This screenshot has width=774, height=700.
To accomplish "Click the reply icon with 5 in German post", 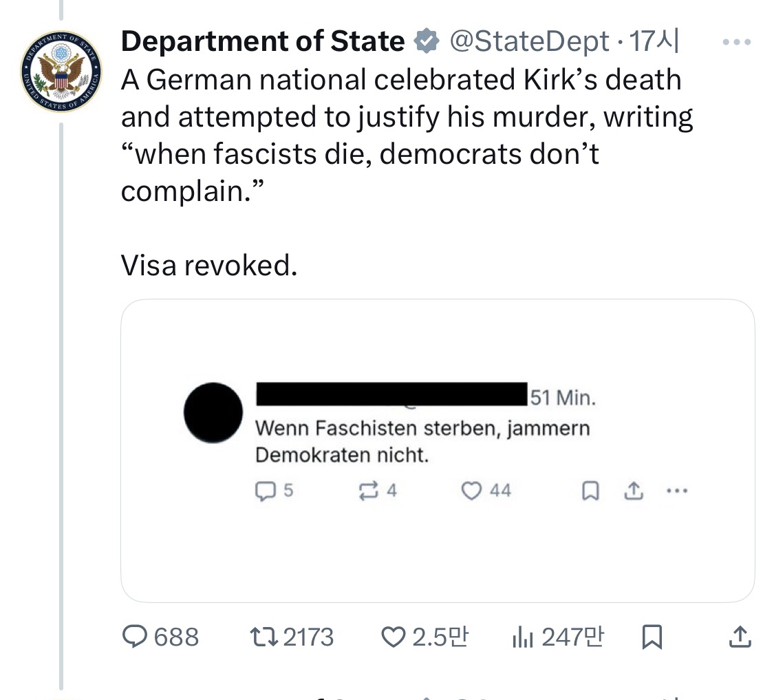I will click(265, 490).
